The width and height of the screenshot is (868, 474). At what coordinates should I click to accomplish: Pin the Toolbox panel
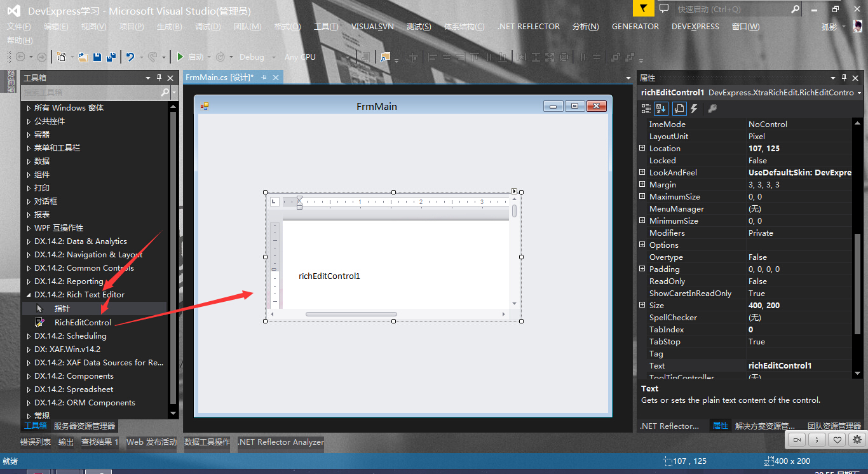click(x=159, y=78)
